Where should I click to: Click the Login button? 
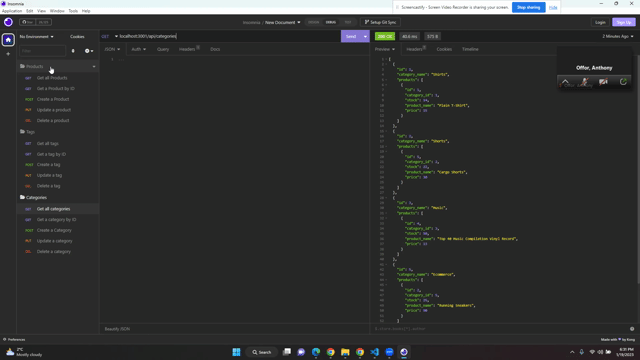coord(600,22)
